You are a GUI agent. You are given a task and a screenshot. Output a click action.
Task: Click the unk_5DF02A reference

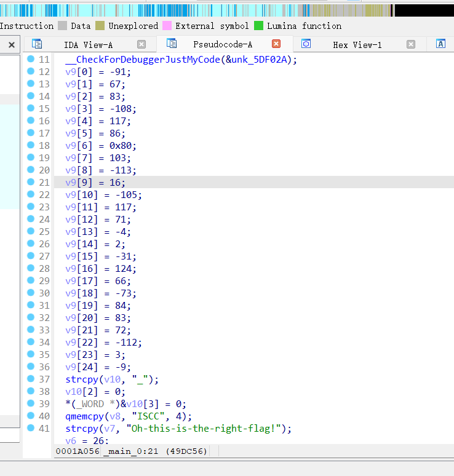(x=260, y=60)
